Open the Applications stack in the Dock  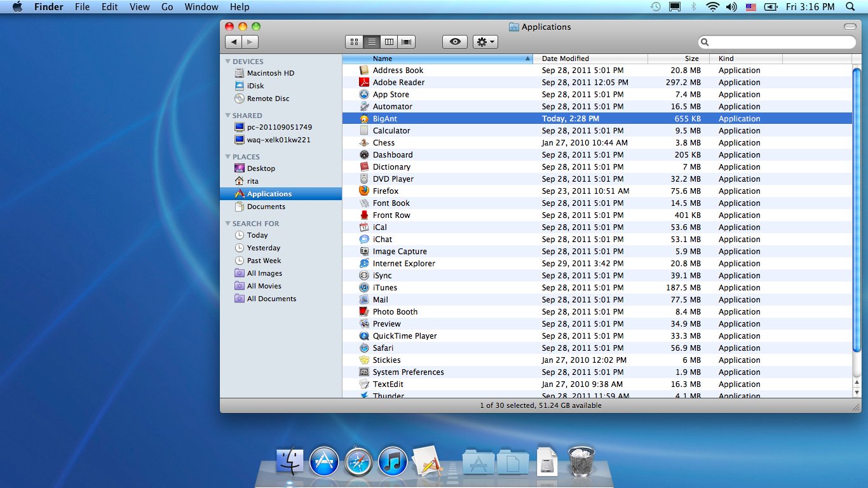478,462
